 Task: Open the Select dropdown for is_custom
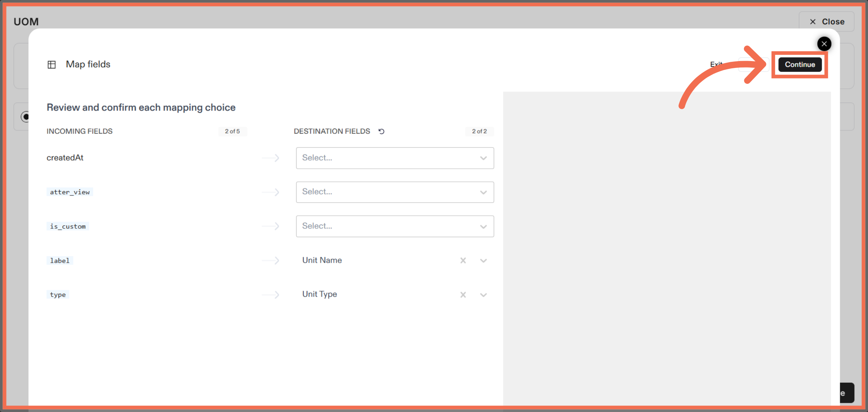click(395, 226)
